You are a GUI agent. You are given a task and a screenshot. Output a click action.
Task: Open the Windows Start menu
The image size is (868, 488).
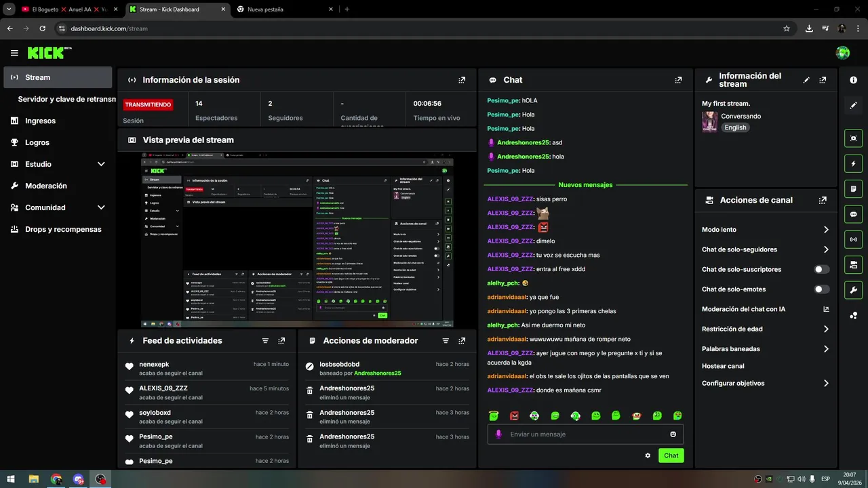[11, 479]
